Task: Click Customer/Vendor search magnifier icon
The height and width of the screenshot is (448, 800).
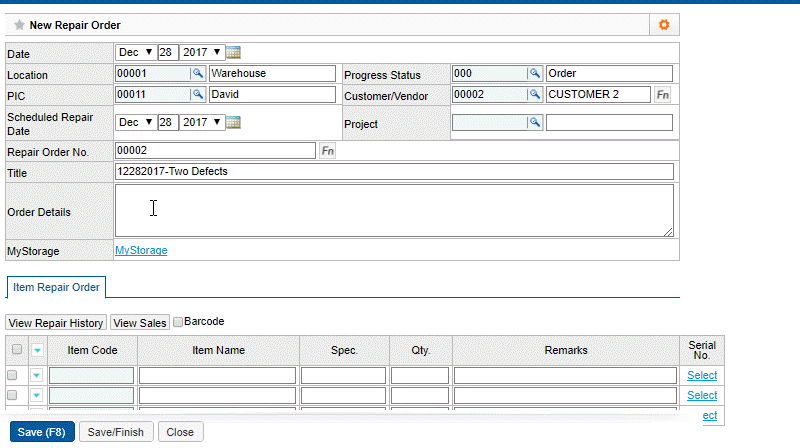Action: [534, 94]
